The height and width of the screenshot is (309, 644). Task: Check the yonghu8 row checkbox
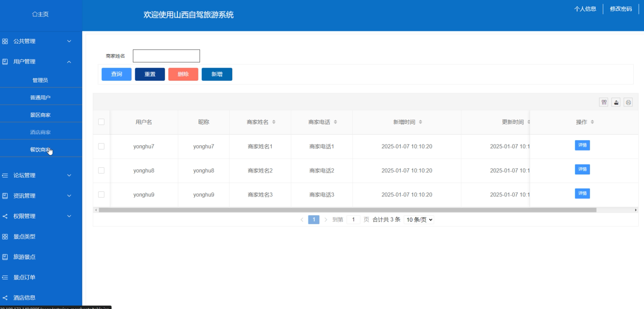[101, 170]
